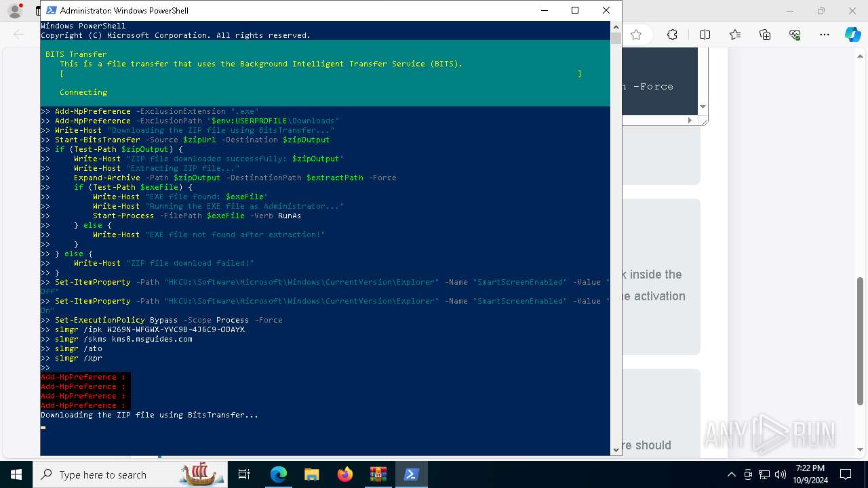Minimize the Edge browser window
This screenshot has height=488, width=868.
[x=789, y=11]
